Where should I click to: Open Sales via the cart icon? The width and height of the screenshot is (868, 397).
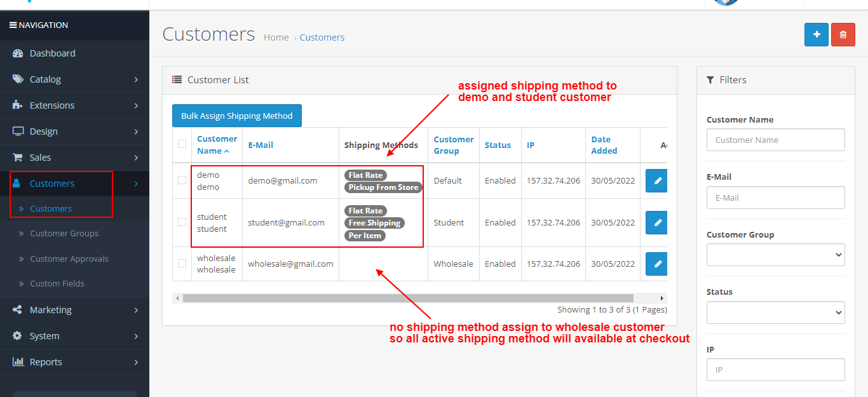click(17, 157)
